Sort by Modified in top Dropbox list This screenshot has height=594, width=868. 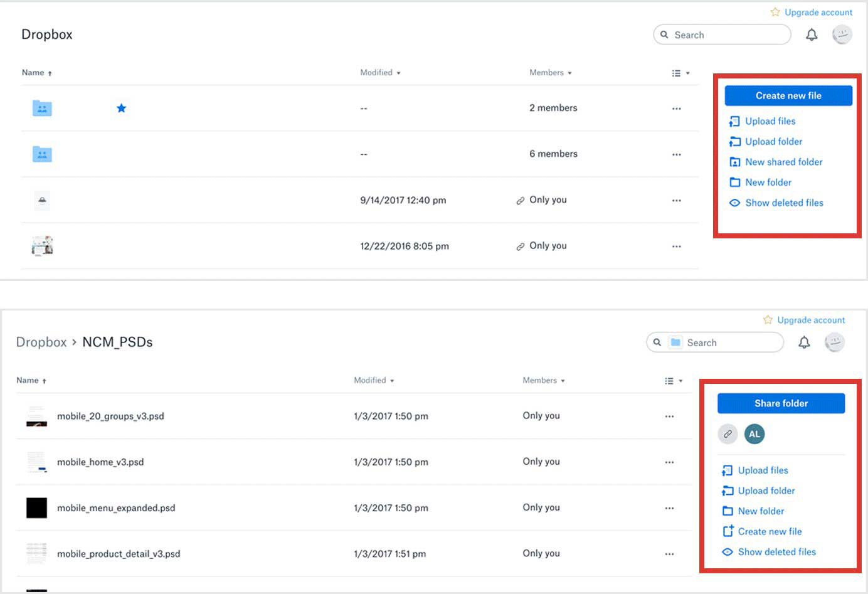coord(380,73)
